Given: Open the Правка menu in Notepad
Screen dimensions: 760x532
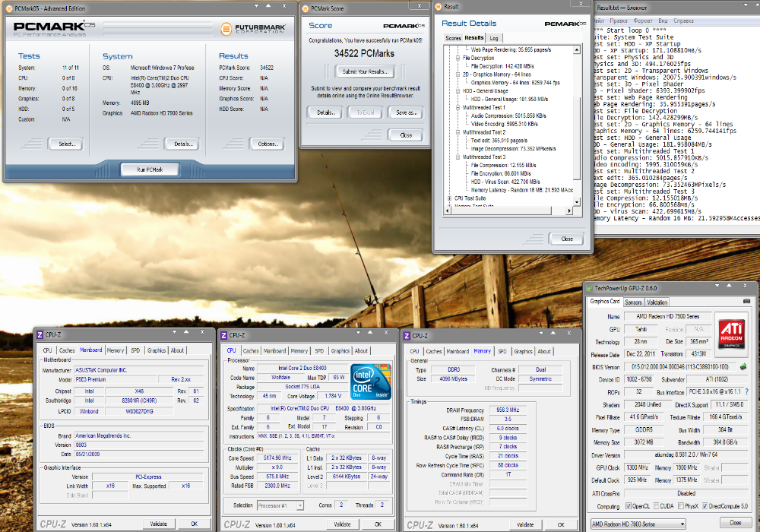Looking at the screenshot, I should pos(618,21).
